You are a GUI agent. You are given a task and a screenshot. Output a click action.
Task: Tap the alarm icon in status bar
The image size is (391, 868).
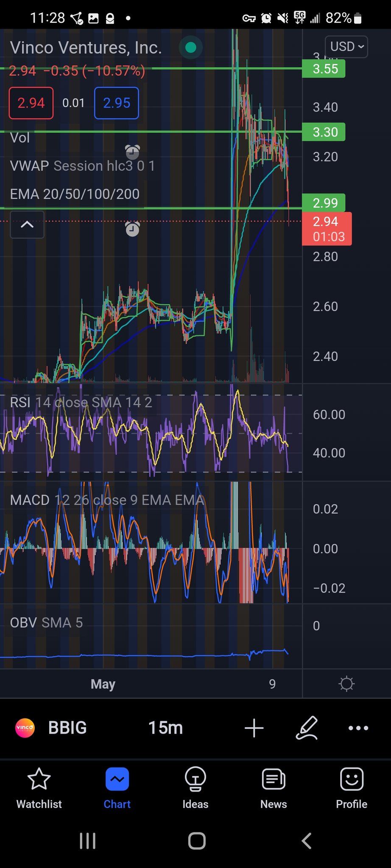(x=266, y=18)
